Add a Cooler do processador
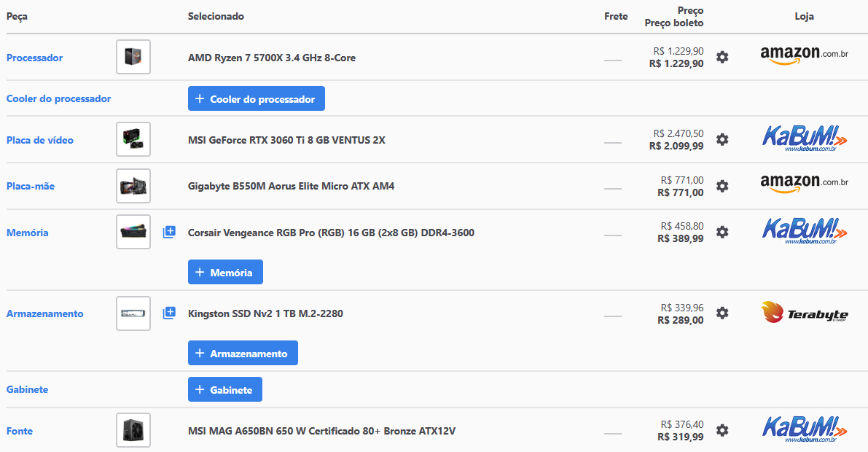The height and width of the screenshot is (452, 868). tap(257, 98)
